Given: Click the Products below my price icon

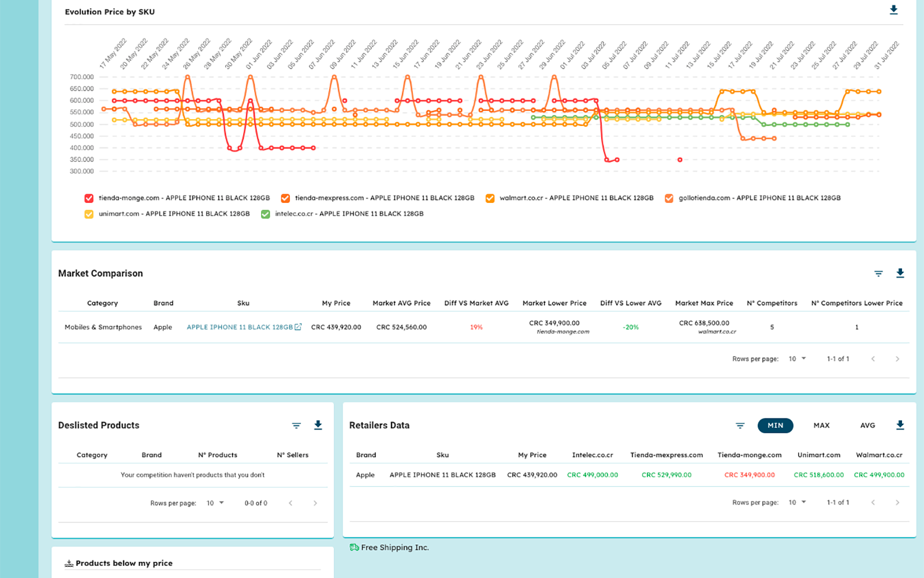Looking at the screenshot, I should coord(69,564).
